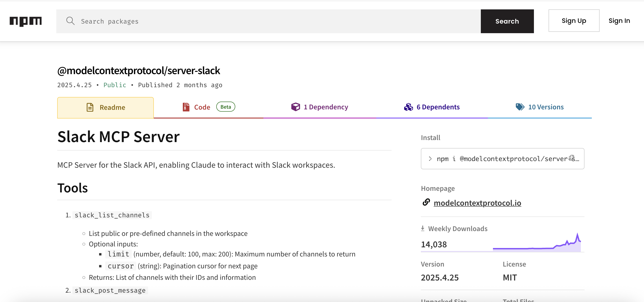Screen dimensions: 644x302
Task: Click the MIT license value
Action: [510, 278]
